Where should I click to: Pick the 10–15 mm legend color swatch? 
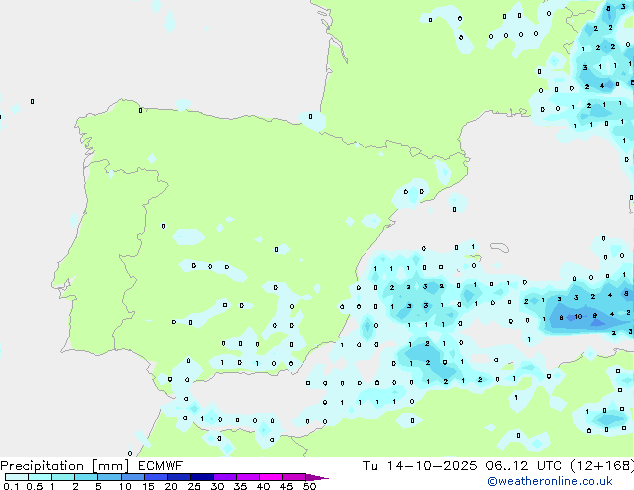[132, 477]
